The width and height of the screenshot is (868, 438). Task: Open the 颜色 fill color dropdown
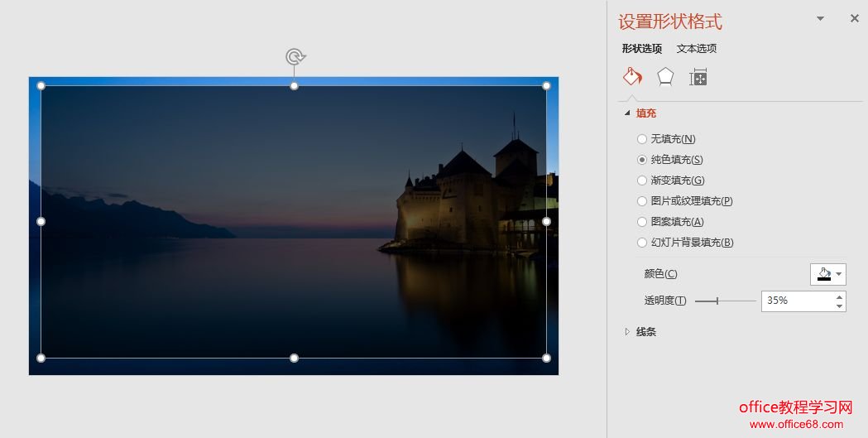point(828,274)
